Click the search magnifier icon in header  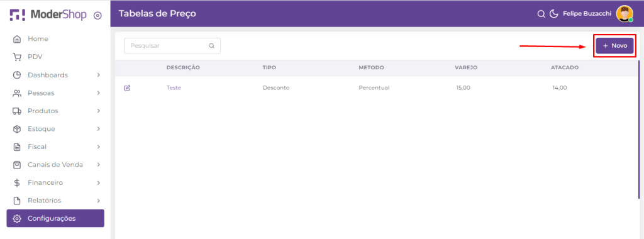(541, 14)
